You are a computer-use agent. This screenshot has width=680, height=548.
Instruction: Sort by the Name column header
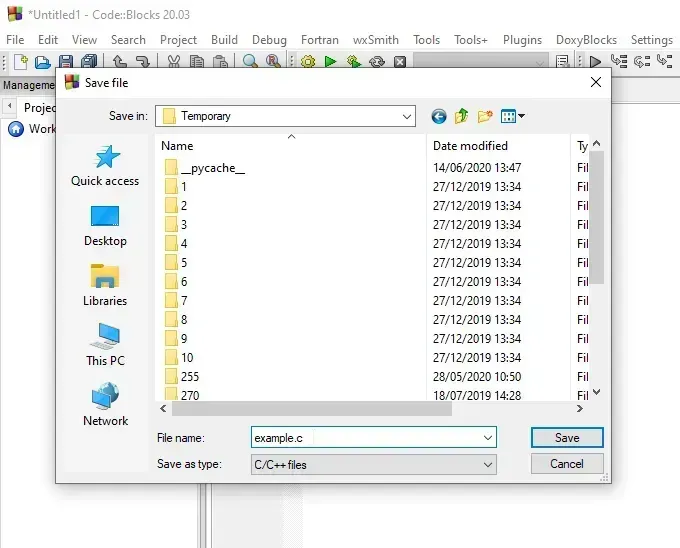point(291,146)
